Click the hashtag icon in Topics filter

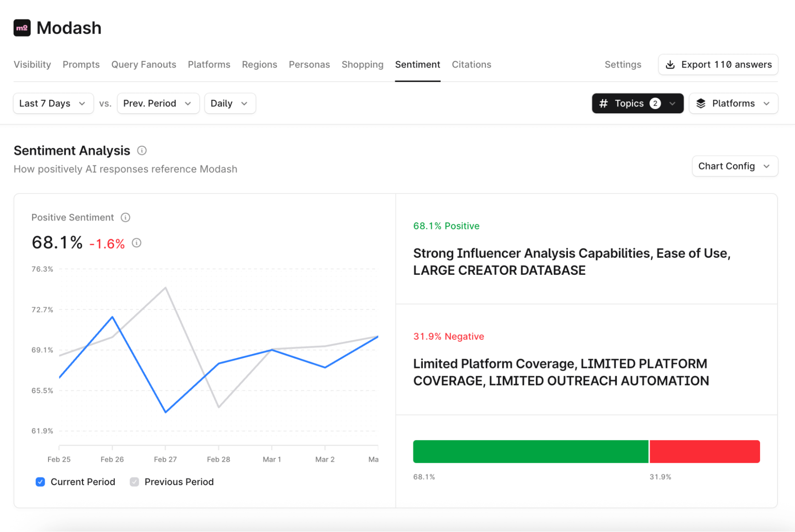(x=603, y=103)
